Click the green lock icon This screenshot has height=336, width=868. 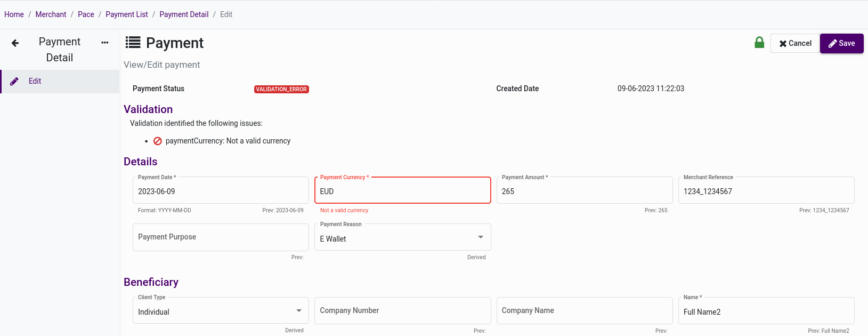(x=759, y=43)
